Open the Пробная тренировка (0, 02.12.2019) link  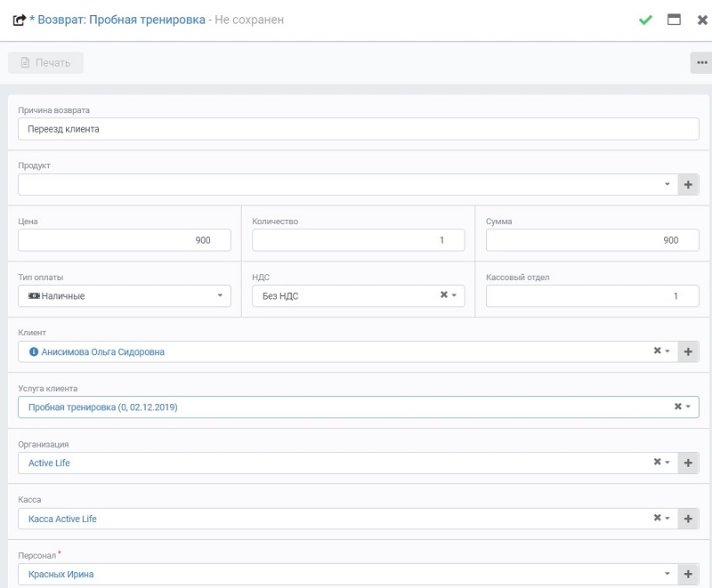coord(102,407)
